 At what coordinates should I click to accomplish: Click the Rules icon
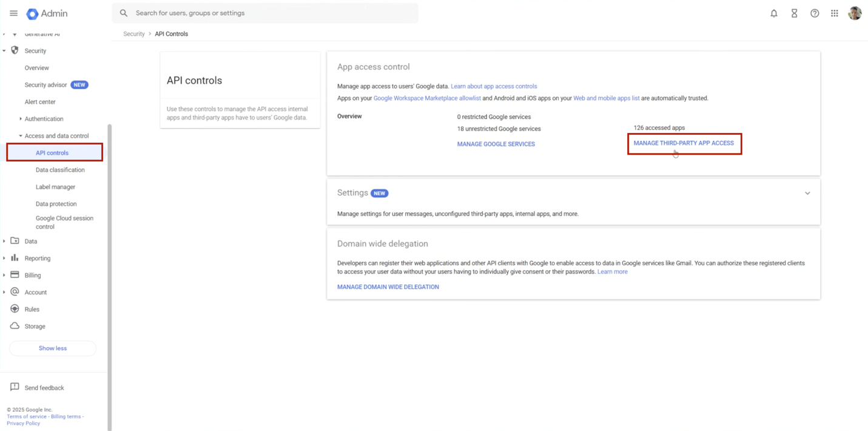click(15, 309)
